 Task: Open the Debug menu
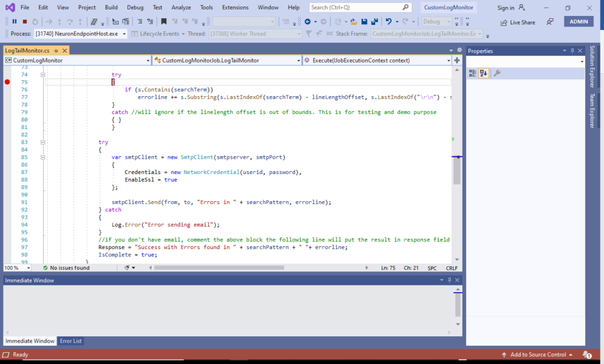(x=134, y=7)
